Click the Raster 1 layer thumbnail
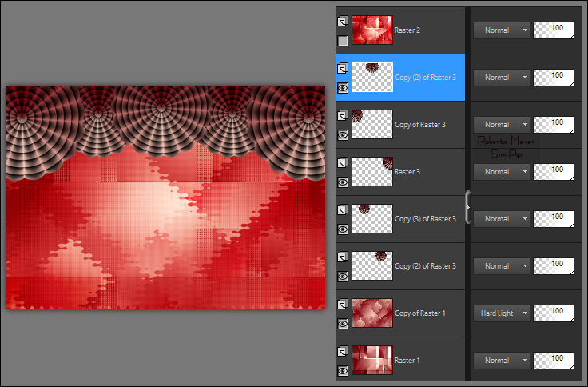The width and height of the screenshot is (588, 387). point(371,361)
